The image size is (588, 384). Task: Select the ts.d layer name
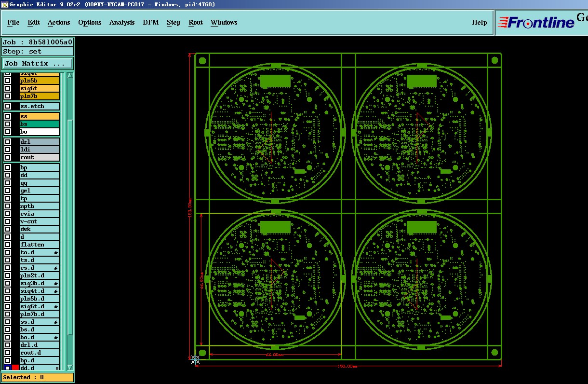40,260
